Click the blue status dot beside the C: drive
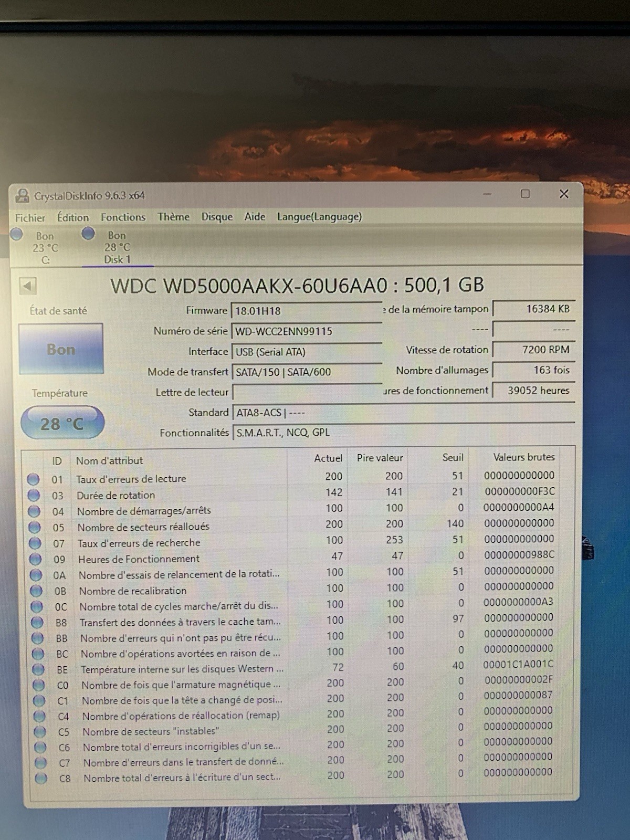The width and height of the screenshot is (630, 840). coord(17,234)
